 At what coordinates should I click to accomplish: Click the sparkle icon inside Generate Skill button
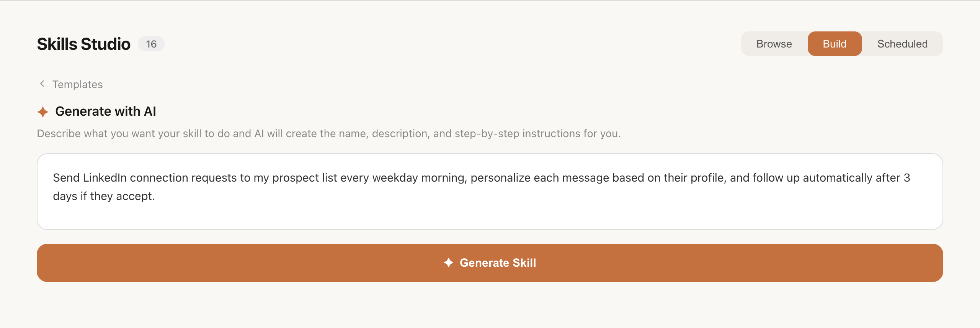point(449,263)
